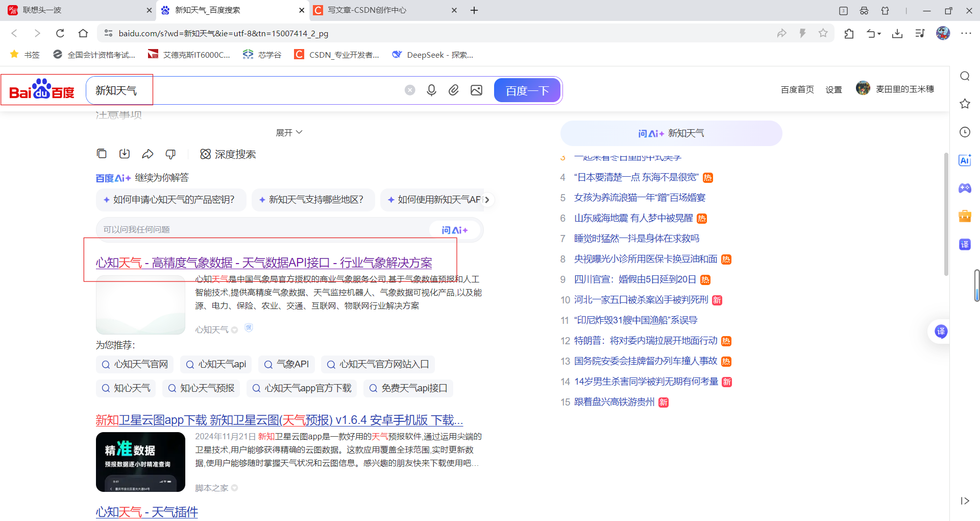Open the DeepSeek bookmark
Screen dimensions: 980x521
[x=433, y=55]
